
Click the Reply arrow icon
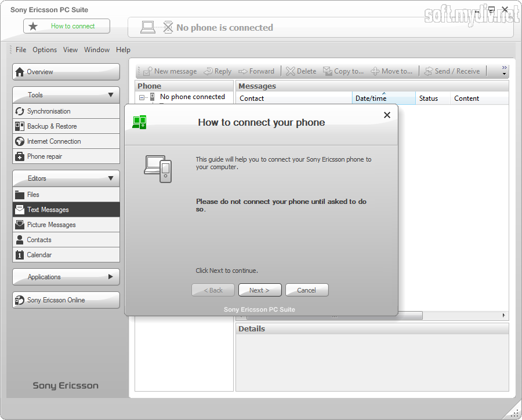point(208,71)
